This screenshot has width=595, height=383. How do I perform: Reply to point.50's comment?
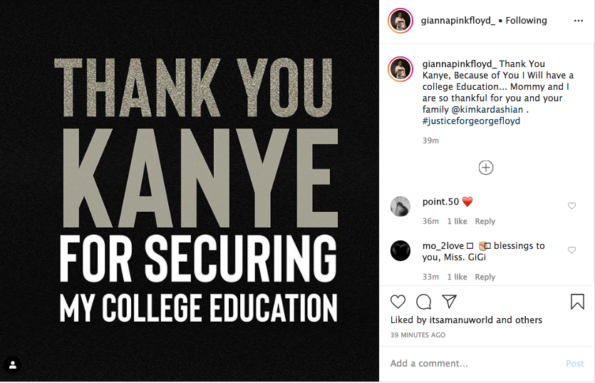point(485,221)
